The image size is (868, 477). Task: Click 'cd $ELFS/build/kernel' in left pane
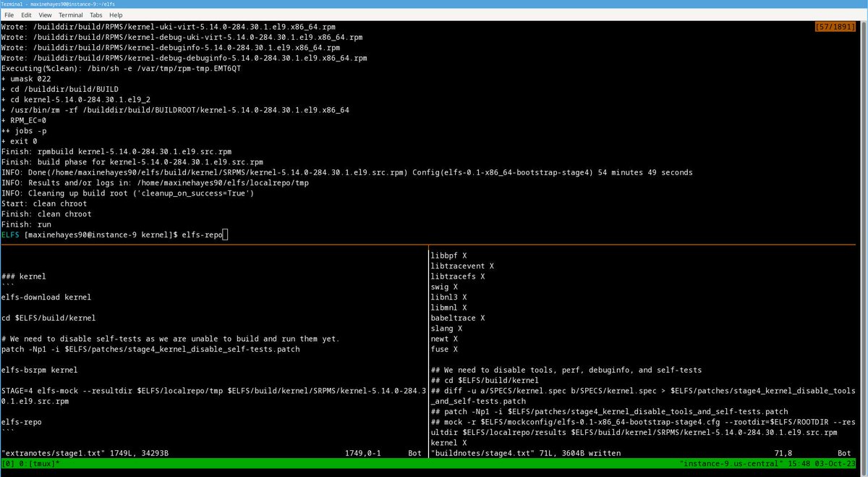tap(48, 318)
